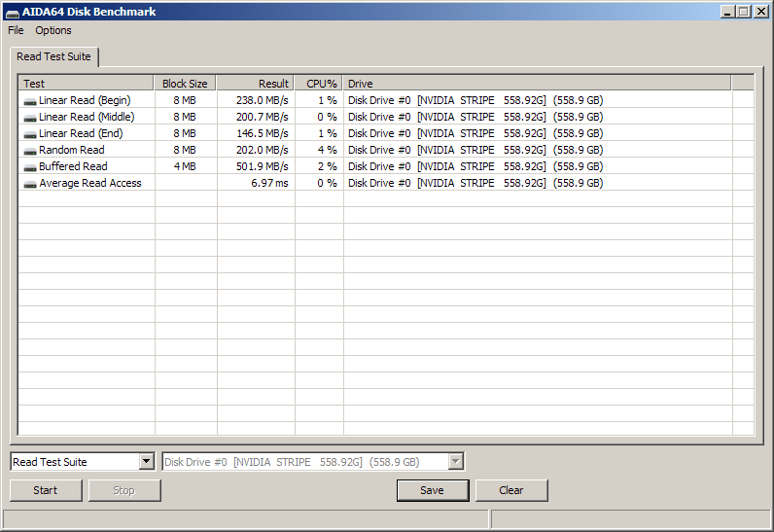The height and width of the screenshot is (532, 774).
Task: Click the 6.97 ms result value
Action: (x=269, y=183)
